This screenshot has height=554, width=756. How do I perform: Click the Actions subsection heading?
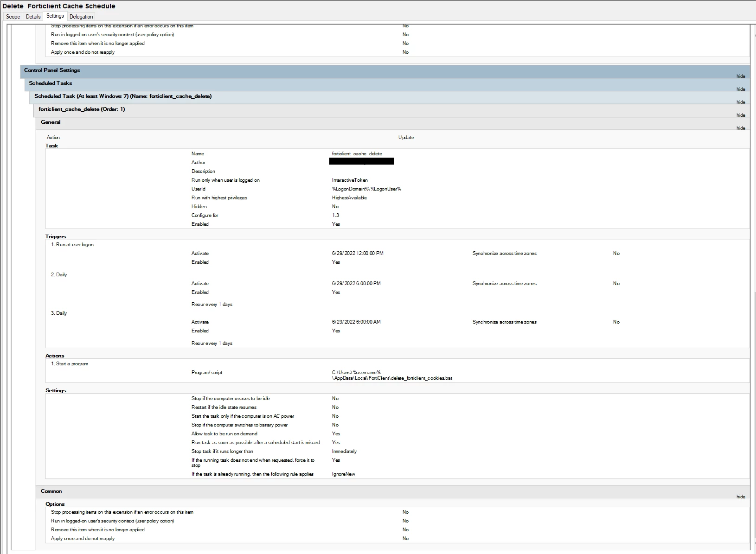55,356
